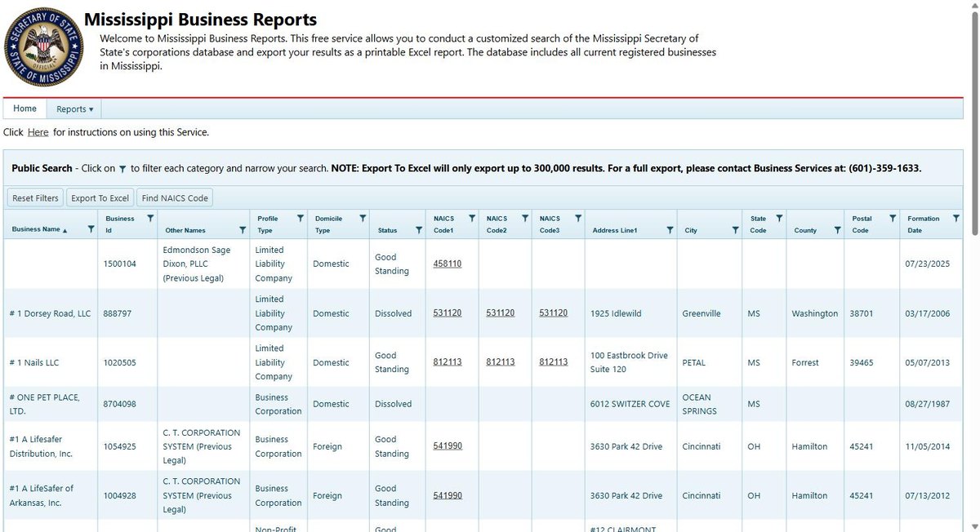Open the Business Name column filter icon
The width and height of the screenshot is (980, 532).
[x=91, y=230]
